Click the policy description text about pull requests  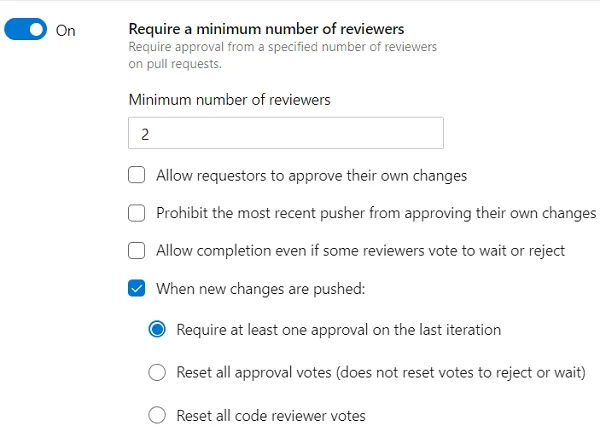(x=283, y=54)
